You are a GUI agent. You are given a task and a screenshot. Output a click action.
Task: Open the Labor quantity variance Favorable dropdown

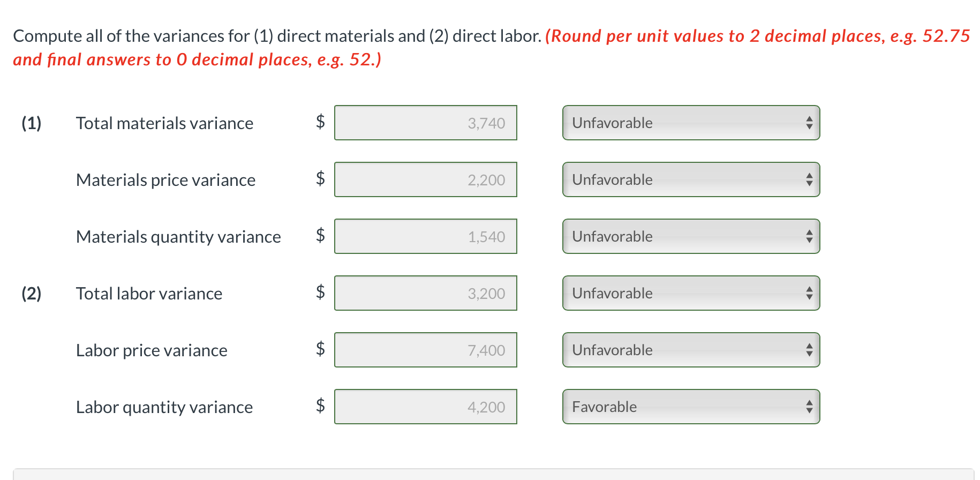(691, 407)
